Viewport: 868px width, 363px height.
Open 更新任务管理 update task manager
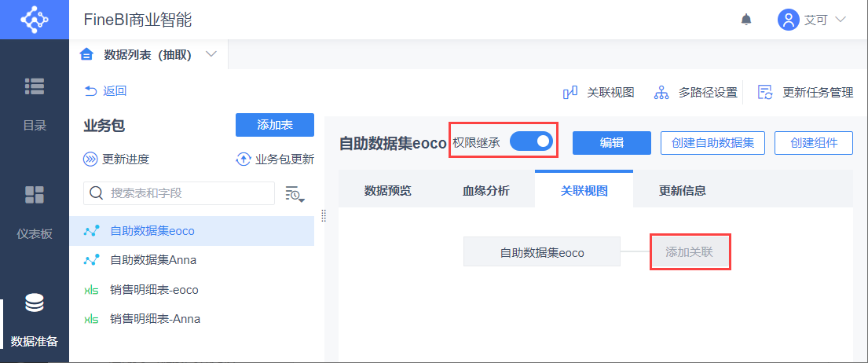(805, 93)
